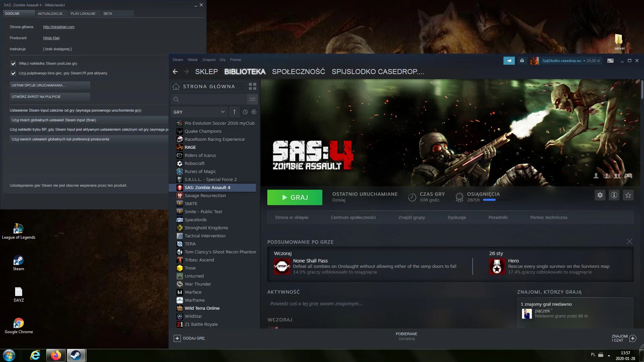Open the global Steam Input settings dropdown
This screenshot has width=644, height=362.
(89, 120)
